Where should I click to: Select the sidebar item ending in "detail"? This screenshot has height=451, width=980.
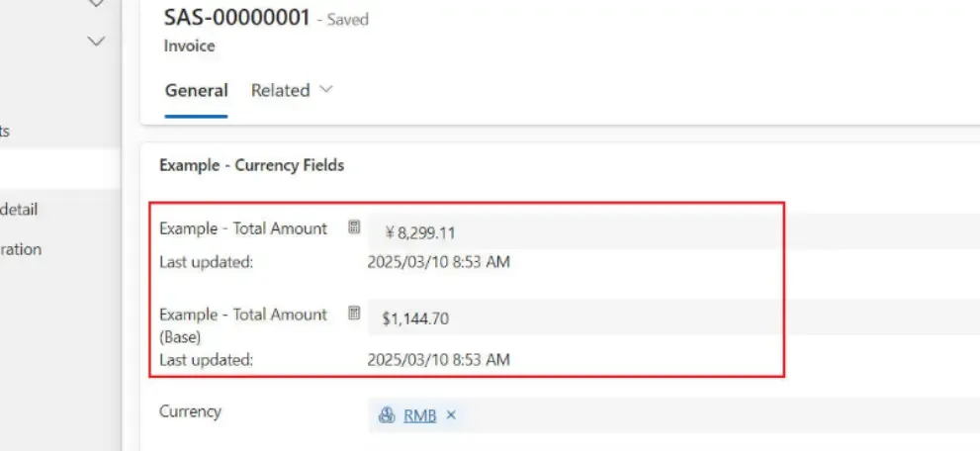(20, 209)
